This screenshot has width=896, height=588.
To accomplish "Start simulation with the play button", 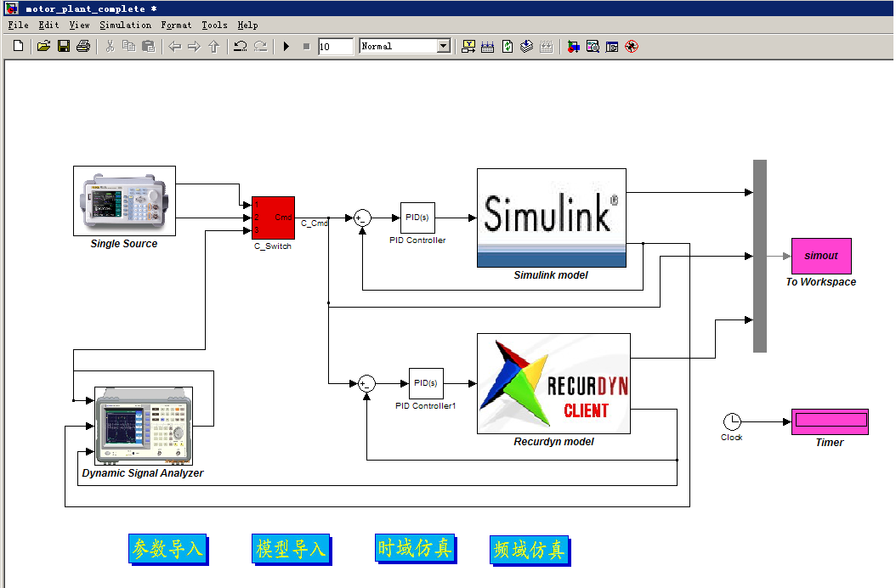I will (286, 46).
